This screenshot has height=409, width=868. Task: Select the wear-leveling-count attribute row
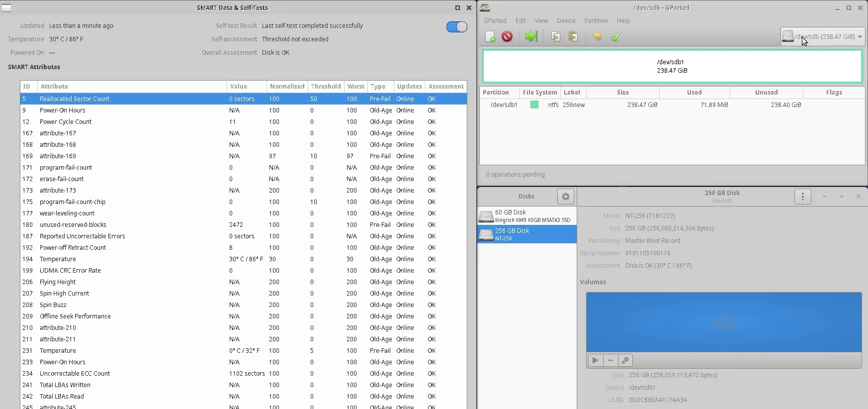point(244,213)
